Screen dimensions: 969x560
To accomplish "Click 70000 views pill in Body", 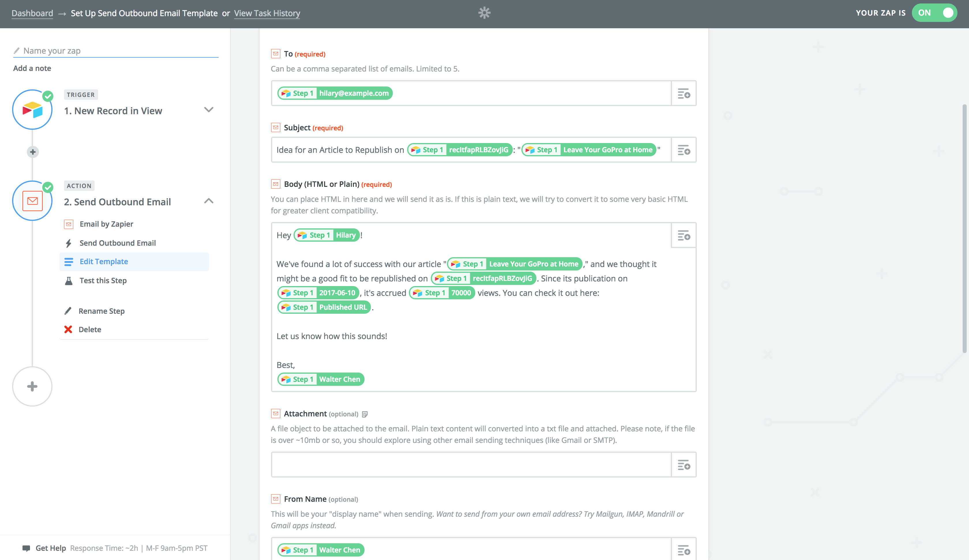I will (442, 293).
